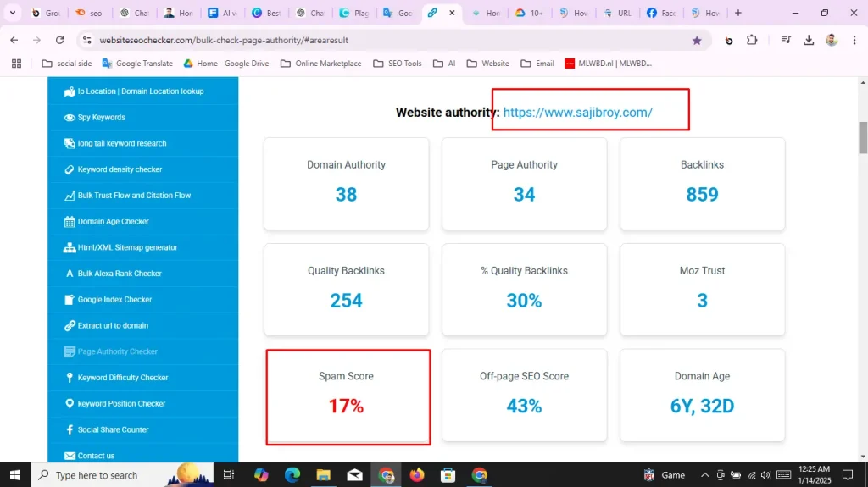The width and height of the screenshot is (868, 487).
Task: Reload the current page
Action: click(x=59, y=40)
